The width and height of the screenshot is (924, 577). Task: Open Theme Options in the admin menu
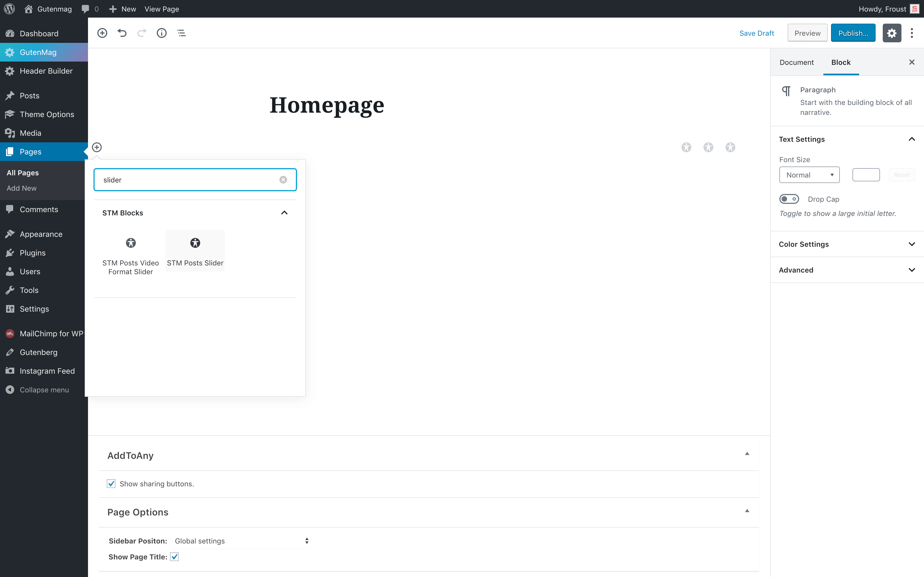[46, 114]
